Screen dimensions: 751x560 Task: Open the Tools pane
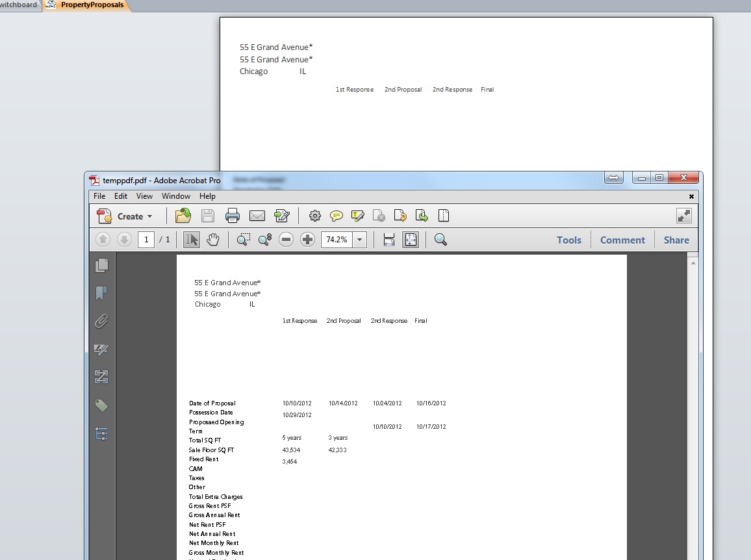(x=568, y=239)
